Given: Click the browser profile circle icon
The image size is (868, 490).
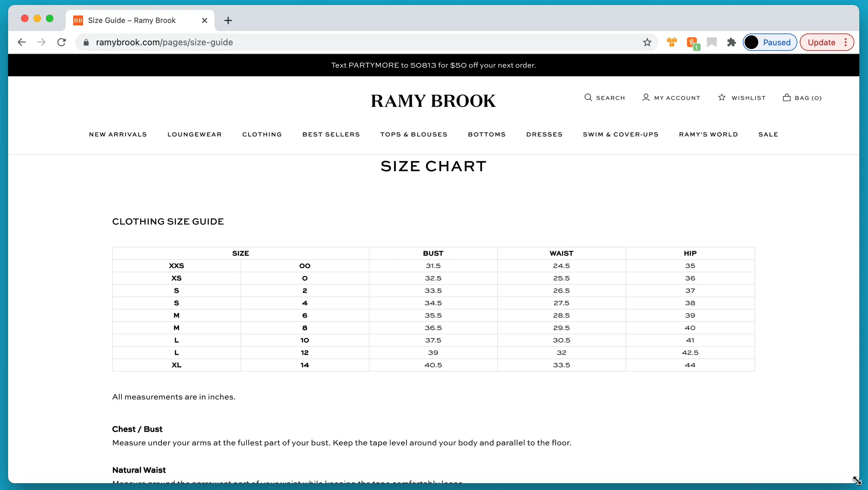Looking at the screenshot, I should [751, 42].
